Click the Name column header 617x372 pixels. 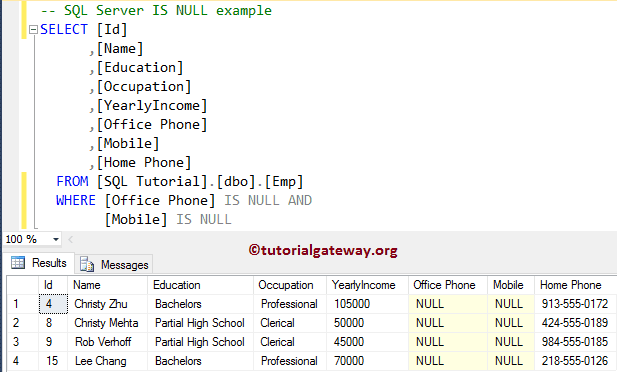pos(107,285)
